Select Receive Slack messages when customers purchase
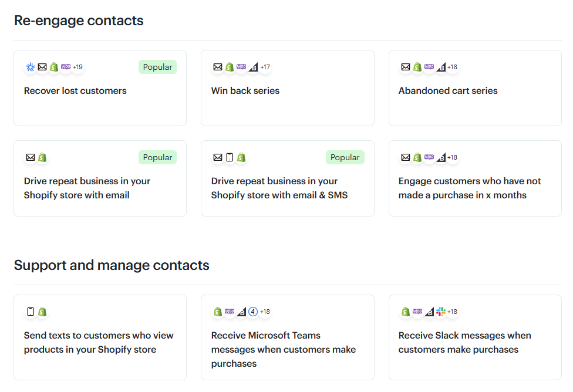Screen dimensions: 573x392 [464, 342]
